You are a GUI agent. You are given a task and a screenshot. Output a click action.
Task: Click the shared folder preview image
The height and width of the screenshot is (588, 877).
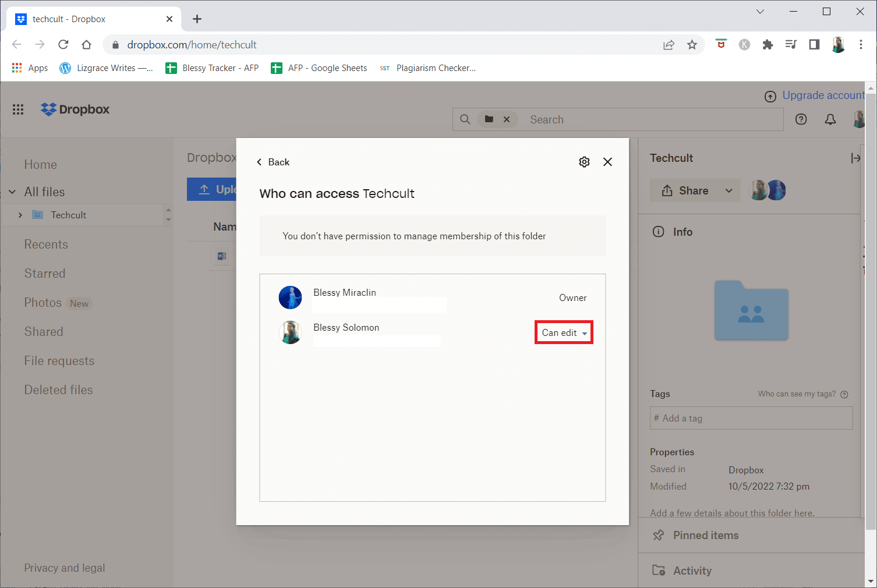tap(751, 310)
